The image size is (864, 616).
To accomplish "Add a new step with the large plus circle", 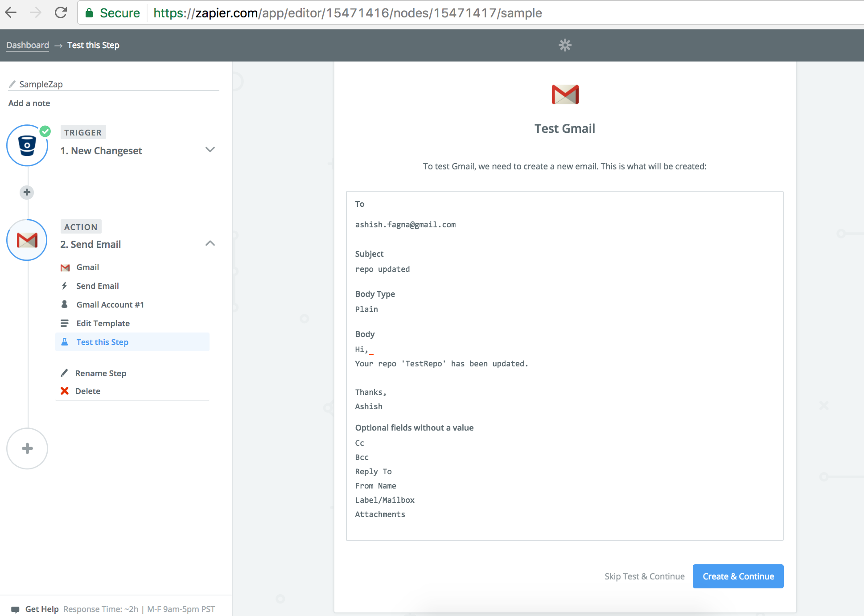I will tap(27, 448).
